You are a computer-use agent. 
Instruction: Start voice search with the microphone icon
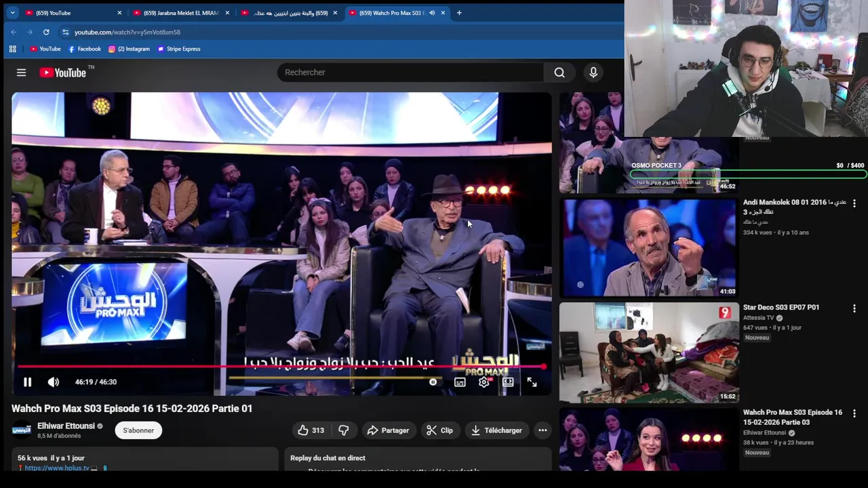[x=593, y=73]
